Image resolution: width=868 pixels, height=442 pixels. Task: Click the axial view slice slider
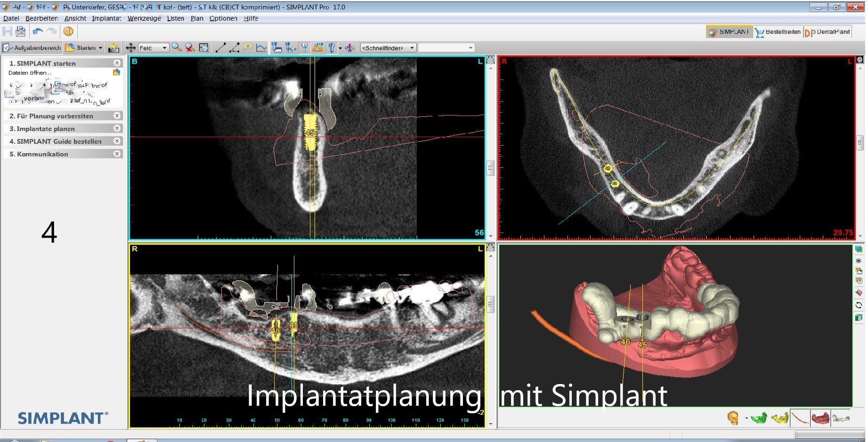pyautogui.click(x=860, y=142)
